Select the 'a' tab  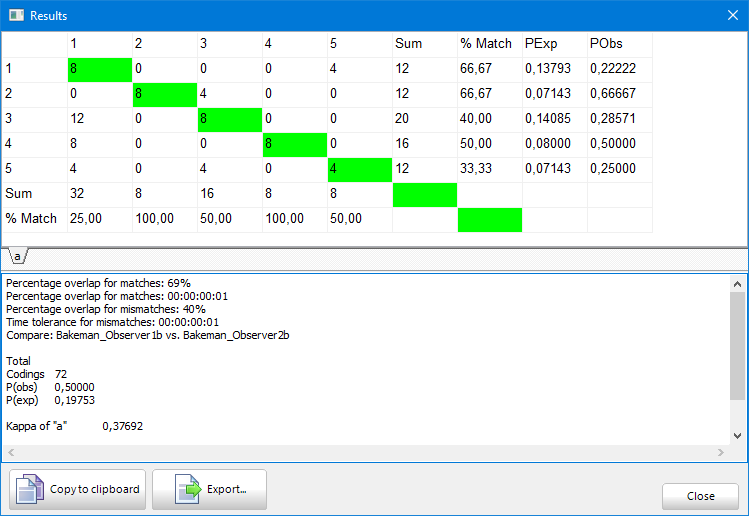coord(18,257)
